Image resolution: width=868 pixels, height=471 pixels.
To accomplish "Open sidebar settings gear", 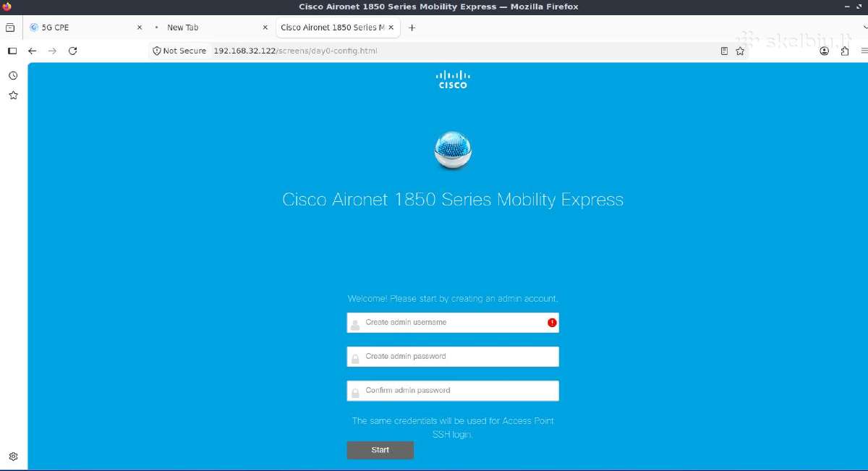I will [x=13, y=457].
